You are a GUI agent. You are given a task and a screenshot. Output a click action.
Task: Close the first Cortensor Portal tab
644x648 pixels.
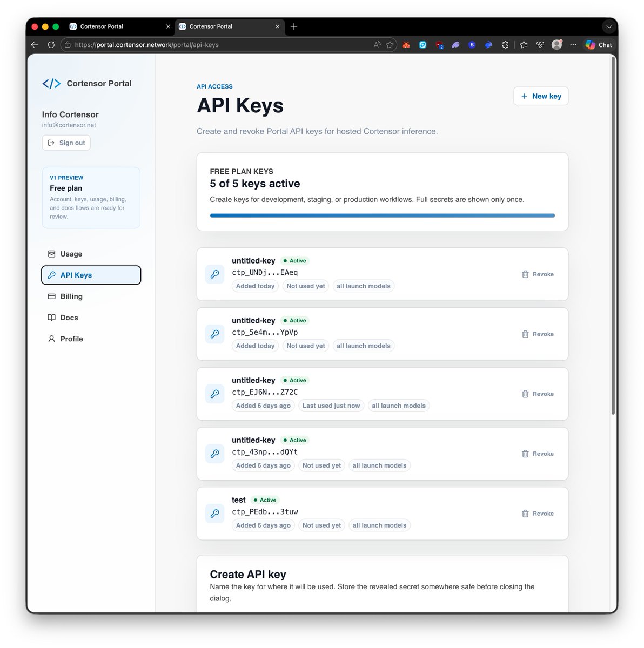coord(168,26)
